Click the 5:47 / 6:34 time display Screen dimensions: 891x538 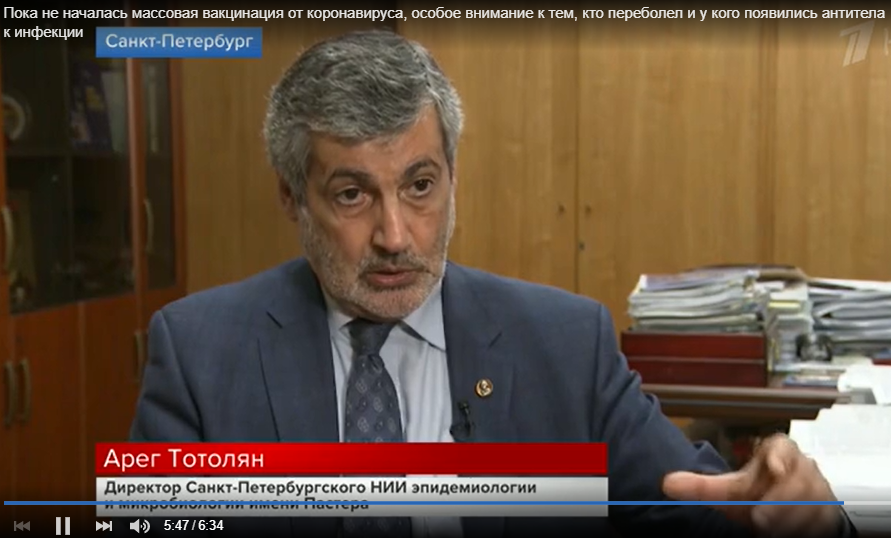click(x=194, y=526)
